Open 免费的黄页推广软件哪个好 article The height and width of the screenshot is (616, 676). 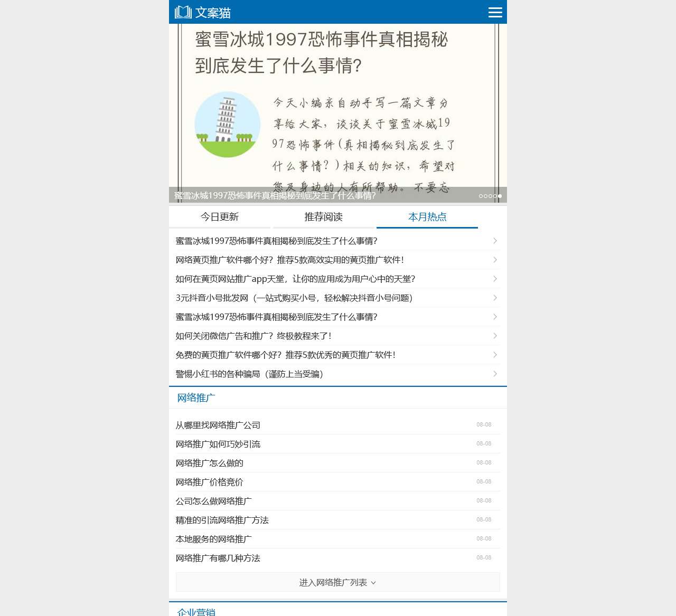286,355
